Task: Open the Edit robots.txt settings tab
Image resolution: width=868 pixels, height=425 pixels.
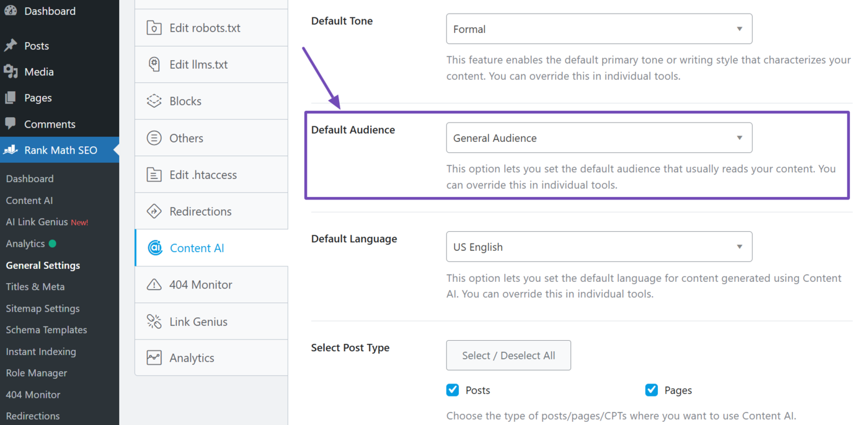Action: 211,28
